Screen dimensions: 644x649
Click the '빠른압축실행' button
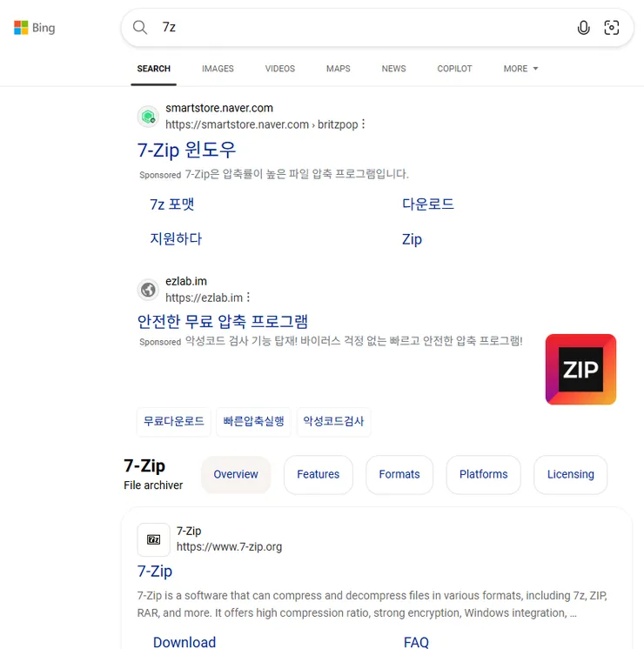253,421
